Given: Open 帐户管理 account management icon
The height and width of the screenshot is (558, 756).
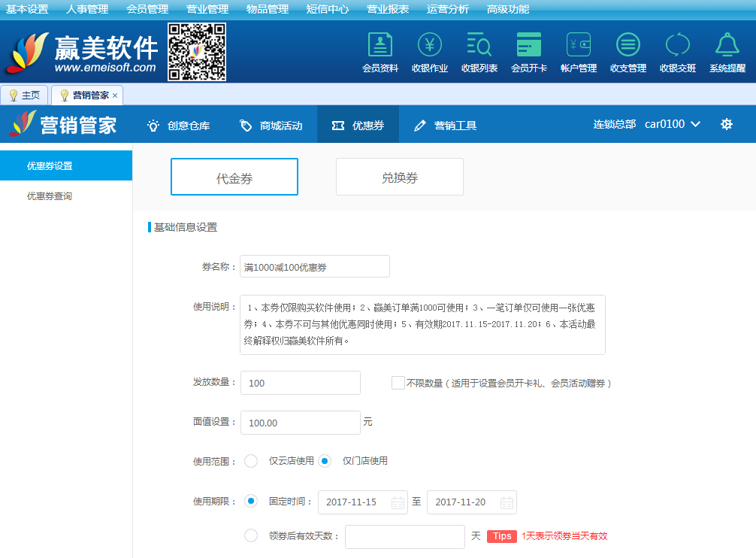Looking at the screenshot, I should tap(579, 46).
